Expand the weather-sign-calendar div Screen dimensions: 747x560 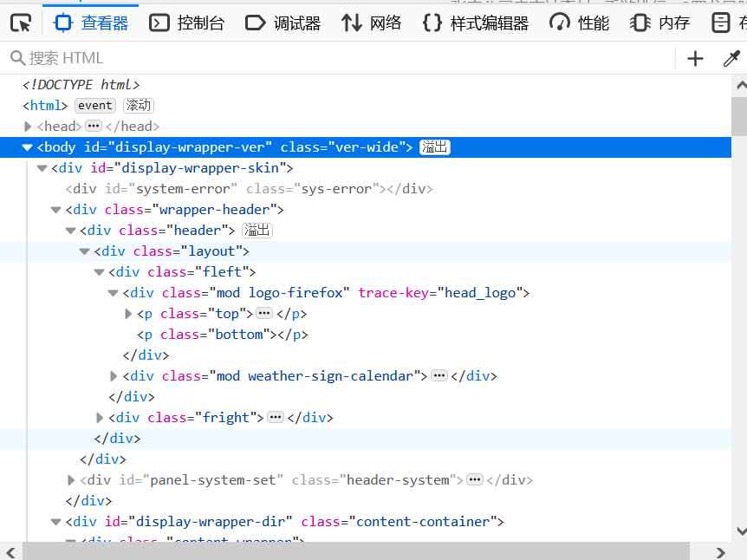pyautogui.click(x=114, y=376)
